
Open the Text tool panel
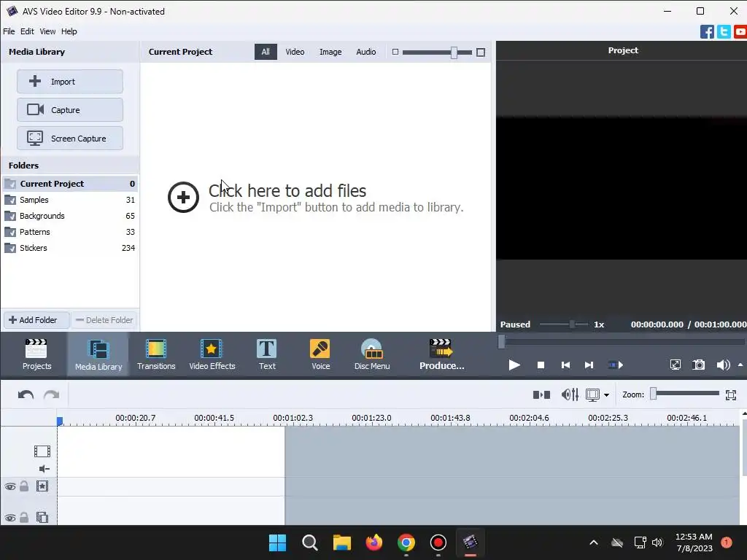point(267,354)
